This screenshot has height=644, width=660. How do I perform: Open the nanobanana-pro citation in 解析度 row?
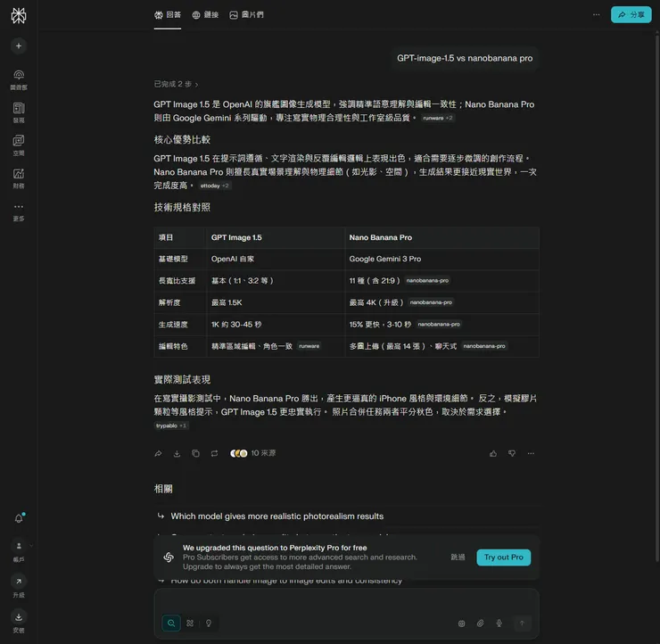click(431, 302)
